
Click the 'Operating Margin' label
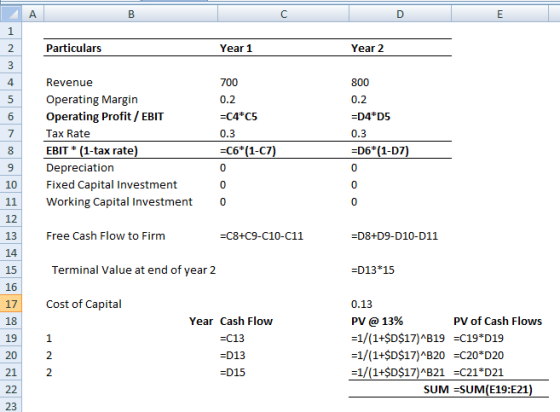(x=92, y=99)
